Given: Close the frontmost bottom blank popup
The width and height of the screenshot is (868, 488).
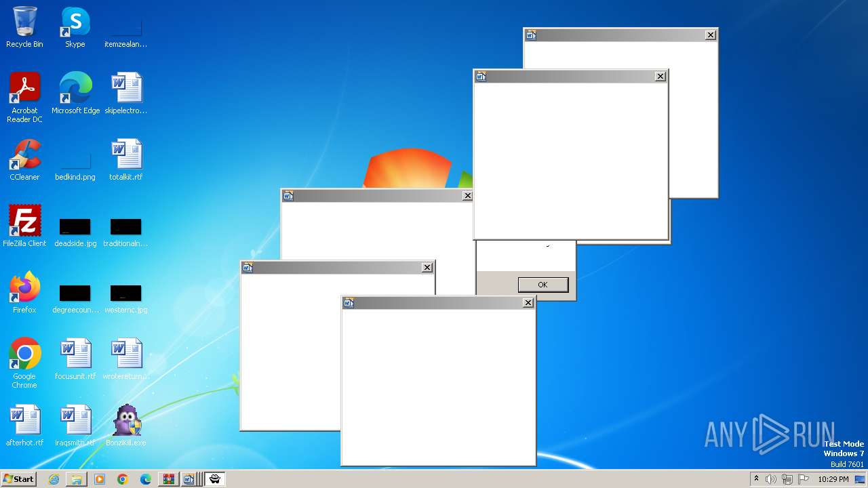Looking at the screenshot, I should tap(528, 303).
